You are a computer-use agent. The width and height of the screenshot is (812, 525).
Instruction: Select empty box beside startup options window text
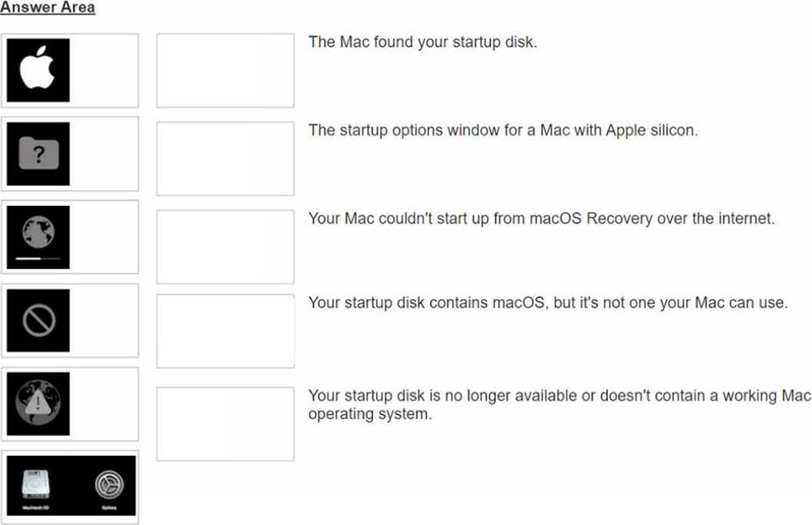click(x=225, y=158)
